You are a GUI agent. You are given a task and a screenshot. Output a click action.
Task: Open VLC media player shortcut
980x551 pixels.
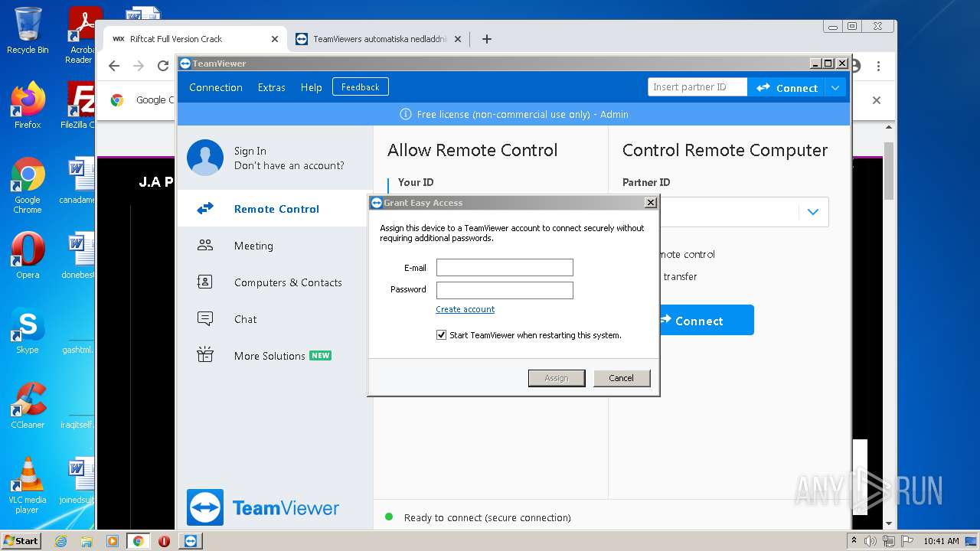[x=28, y=485]
